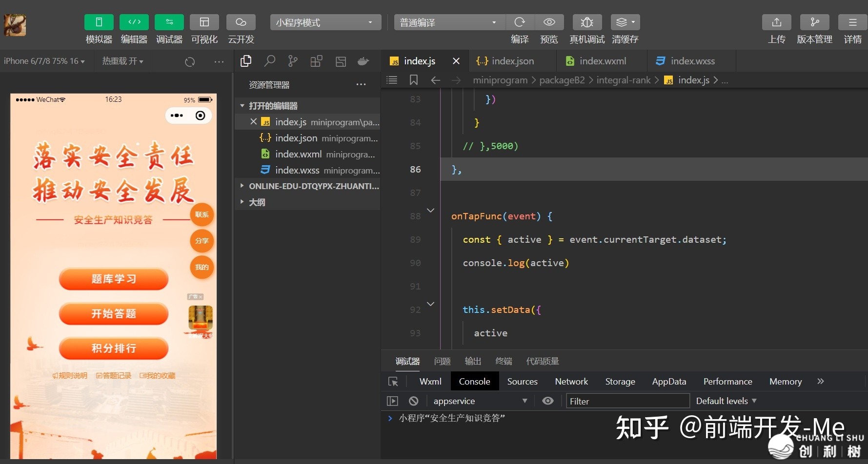Close index.js in open editors list
The height and width of the screenshot is (464, 868).
pos(254,121)
